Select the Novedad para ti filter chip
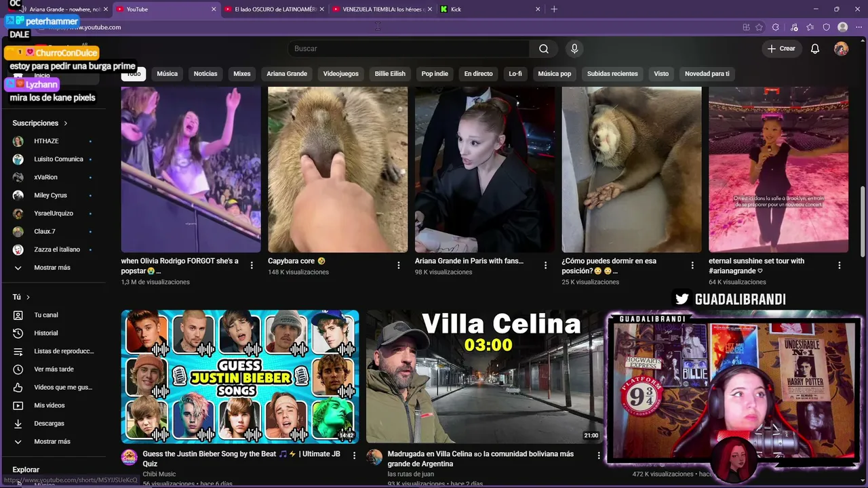This screenshot has width=868, height=488. coord(707,74)
